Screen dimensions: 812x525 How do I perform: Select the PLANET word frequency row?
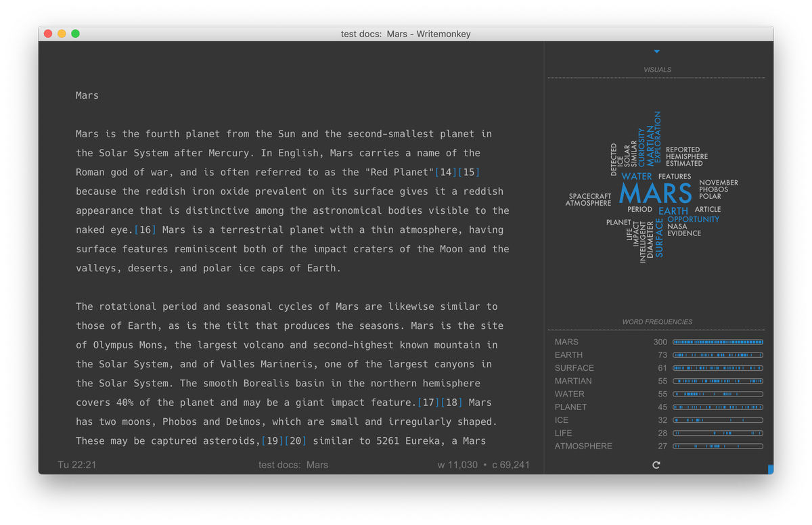click(x=658, y=407)
